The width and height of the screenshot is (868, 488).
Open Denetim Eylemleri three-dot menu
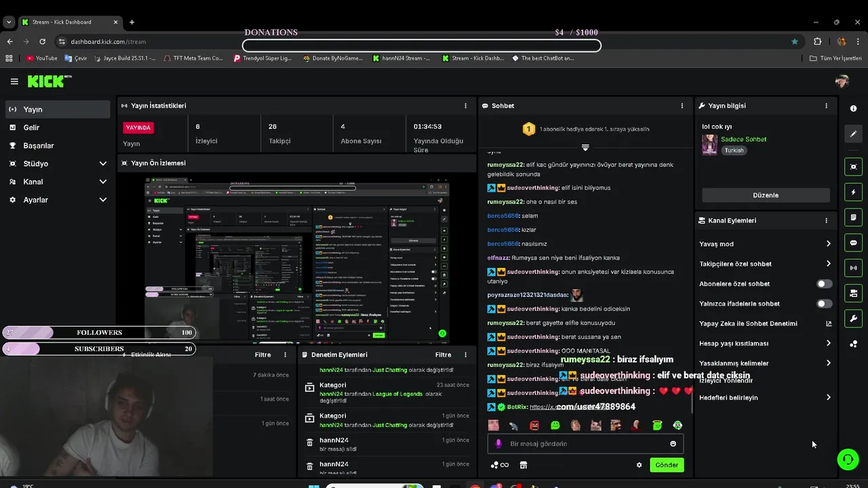465,354
